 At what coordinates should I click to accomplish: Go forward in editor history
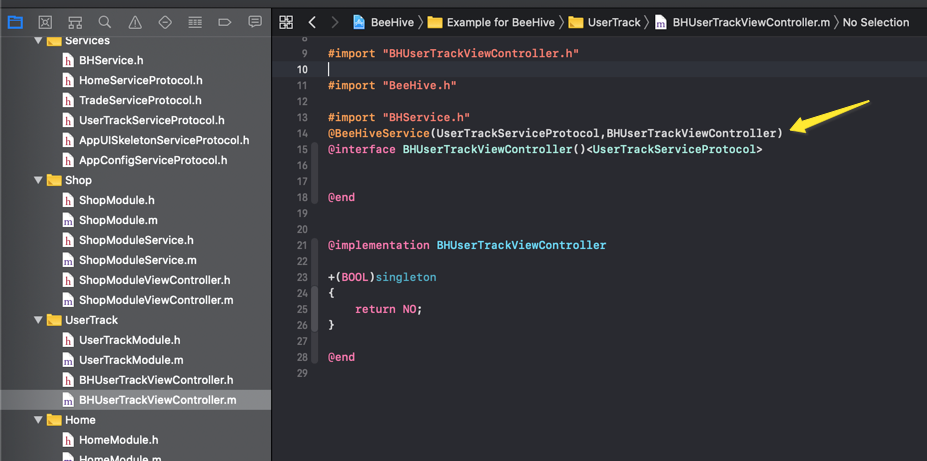pos(335,22)
